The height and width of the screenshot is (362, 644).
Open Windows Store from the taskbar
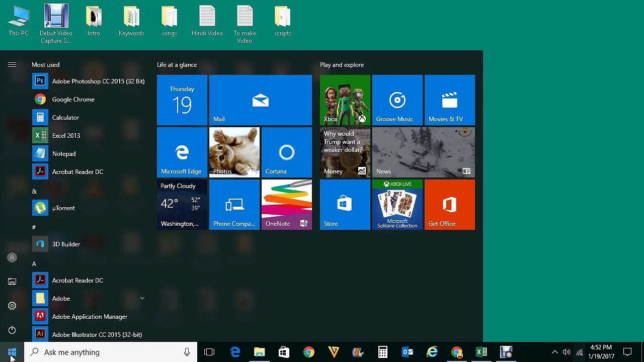pos(284,352)
